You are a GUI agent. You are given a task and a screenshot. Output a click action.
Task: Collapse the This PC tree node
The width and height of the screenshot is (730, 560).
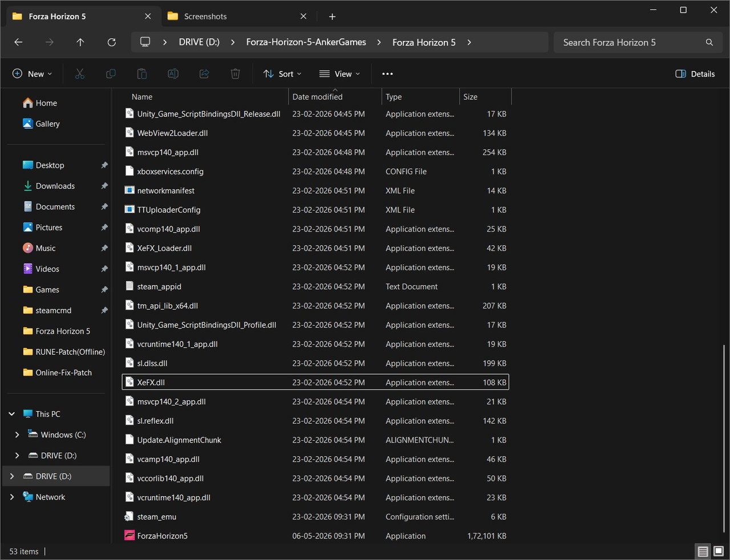coord(12,414)
